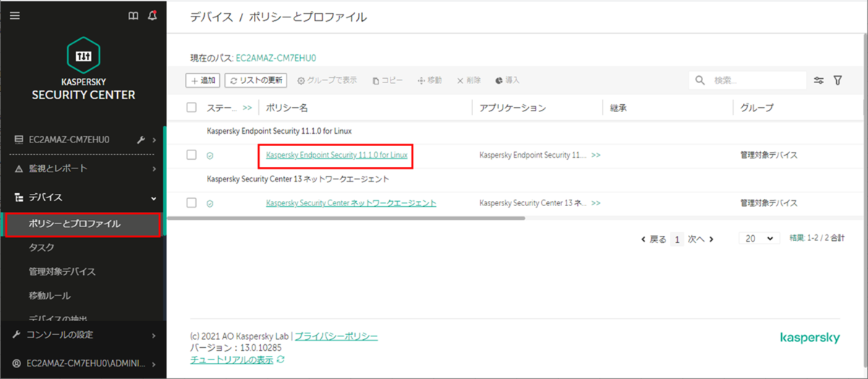Viewport: 868px width, 379px height.
Task: Click the results count 結果: 1-2 / 2 合計
Action: point(817,238)
